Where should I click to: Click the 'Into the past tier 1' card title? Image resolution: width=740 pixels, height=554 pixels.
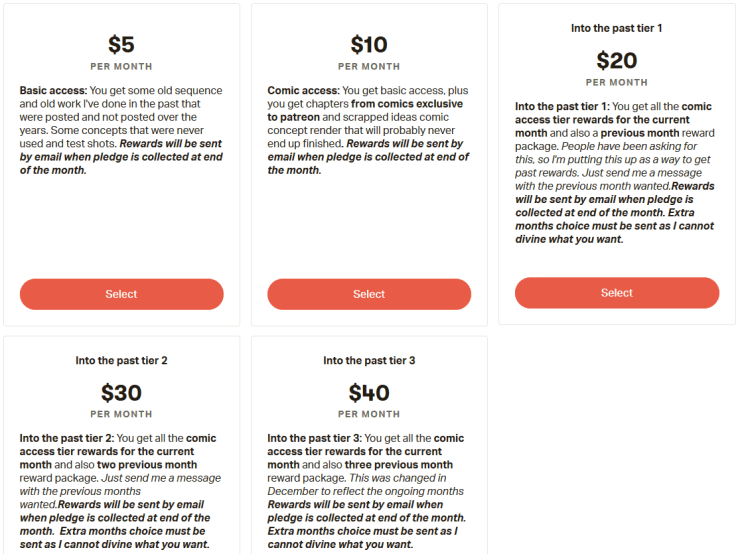[616, 28]
